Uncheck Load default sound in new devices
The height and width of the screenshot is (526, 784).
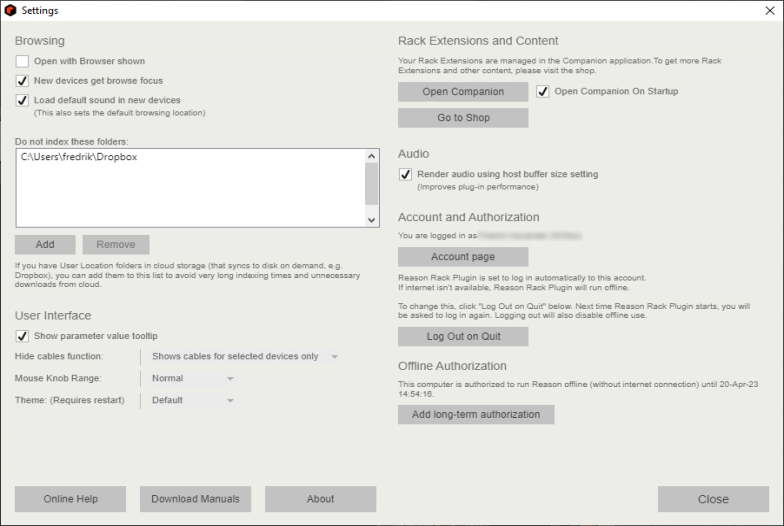22,100
